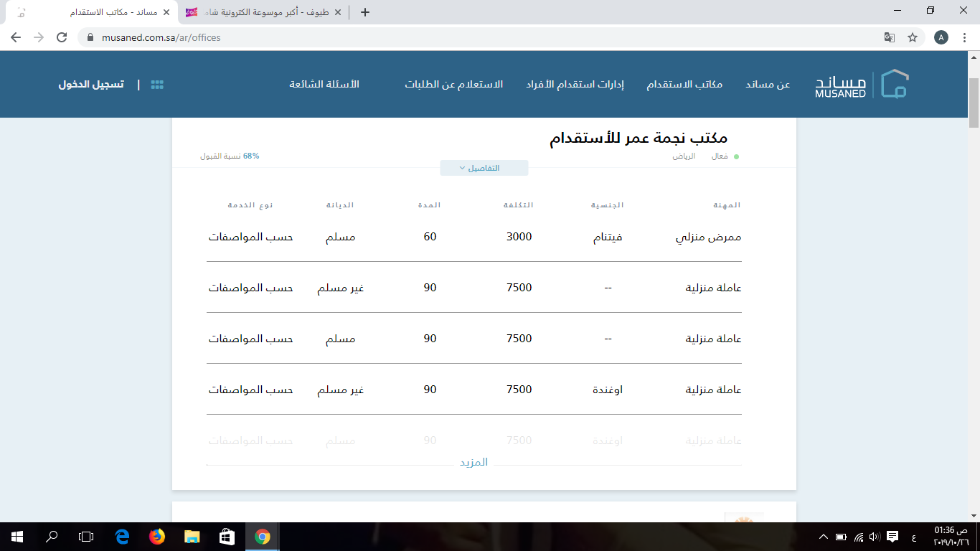Collapse the التفاصيل details expander
The image size is (980, 551).
(x=484, y=168)
